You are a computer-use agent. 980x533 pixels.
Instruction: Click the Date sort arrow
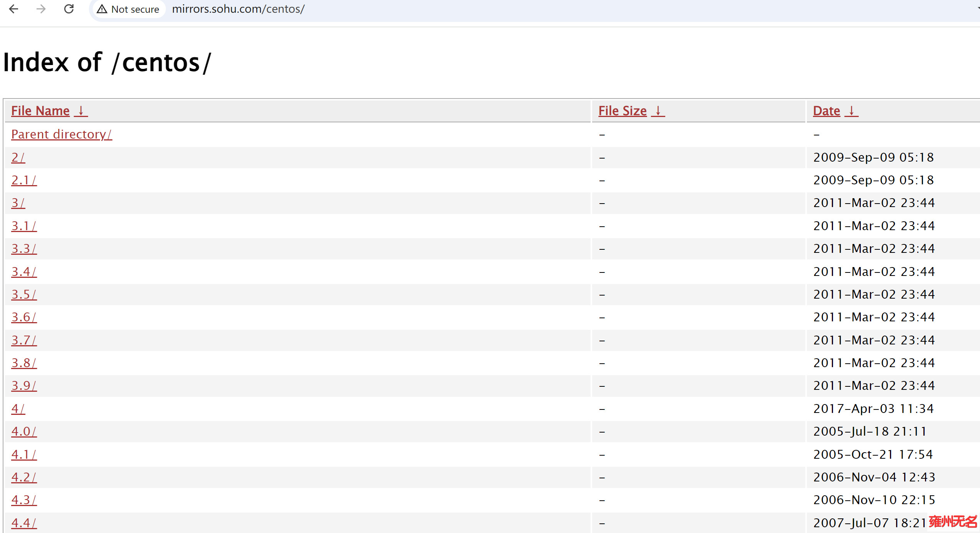point(851,111)
